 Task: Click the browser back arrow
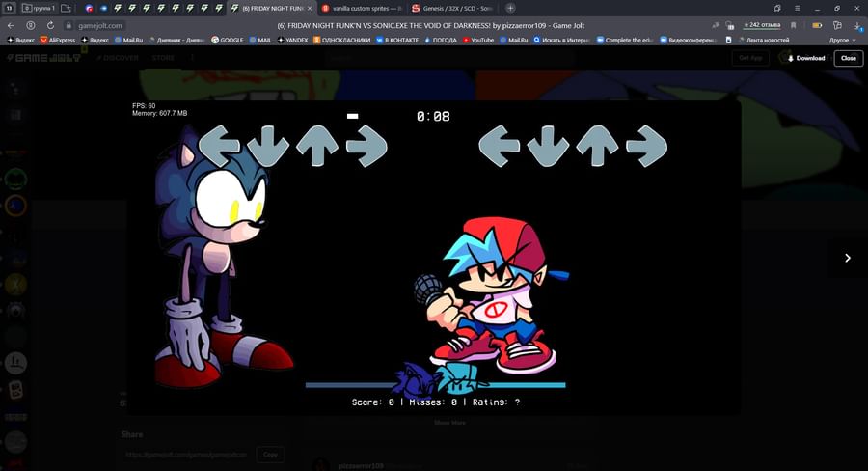click(x=11, y=25)
